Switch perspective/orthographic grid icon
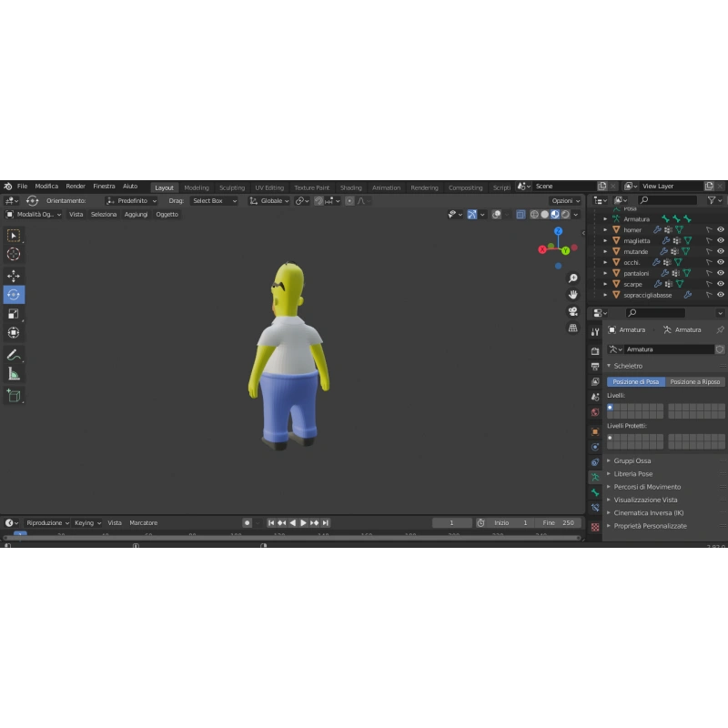 tap(573, 329)
